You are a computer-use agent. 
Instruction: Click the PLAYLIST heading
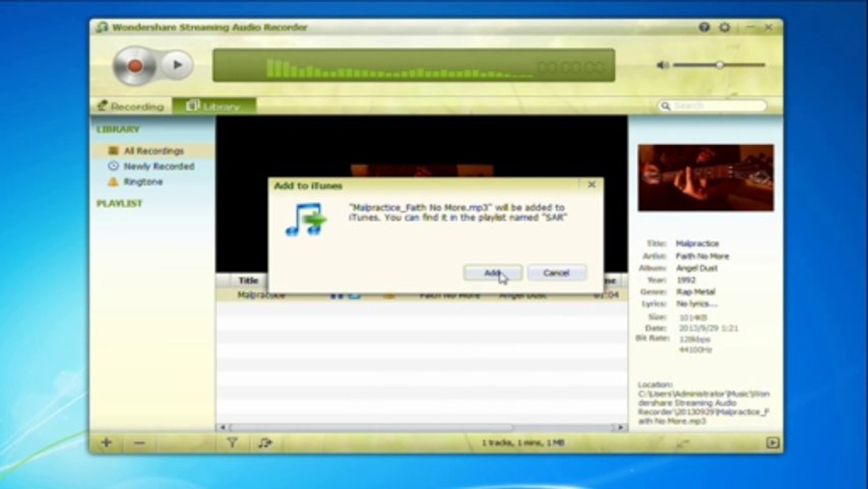119,204
